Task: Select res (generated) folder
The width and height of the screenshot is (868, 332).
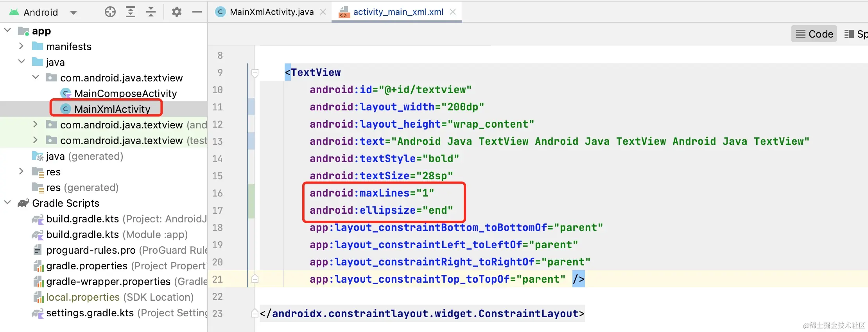Action: pos(82,188)
